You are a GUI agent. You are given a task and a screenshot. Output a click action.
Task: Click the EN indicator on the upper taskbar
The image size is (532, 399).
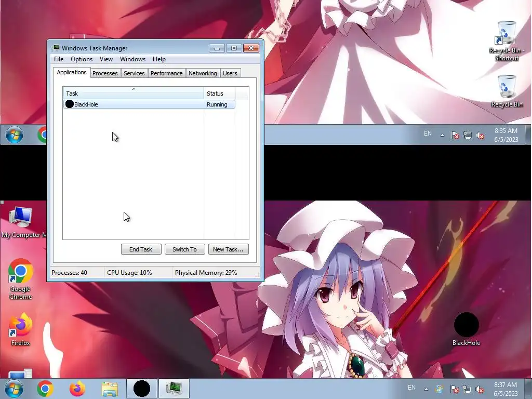pyautogui.click(x=428, y=134)
